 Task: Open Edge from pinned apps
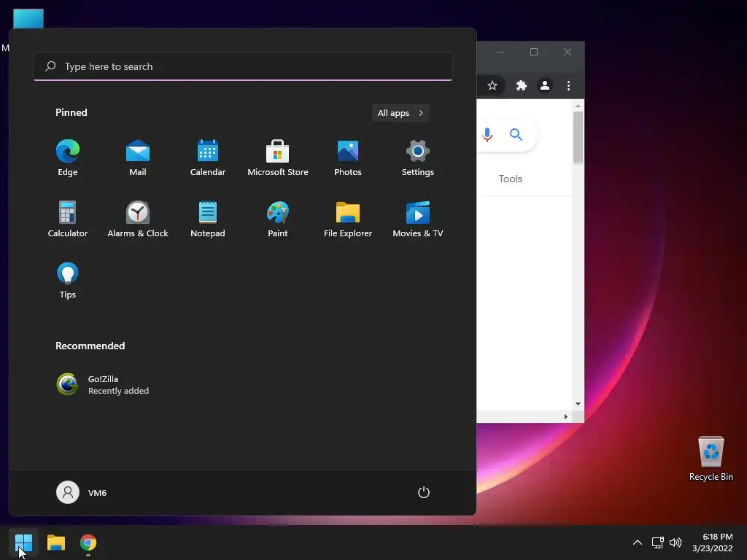click(x=68, y=158)
